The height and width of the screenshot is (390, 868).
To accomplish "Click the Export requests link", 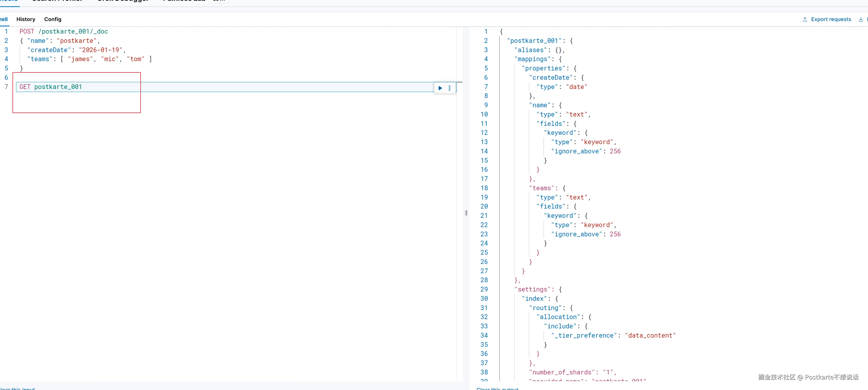I will pyautogui.click(x=831, y=20).
